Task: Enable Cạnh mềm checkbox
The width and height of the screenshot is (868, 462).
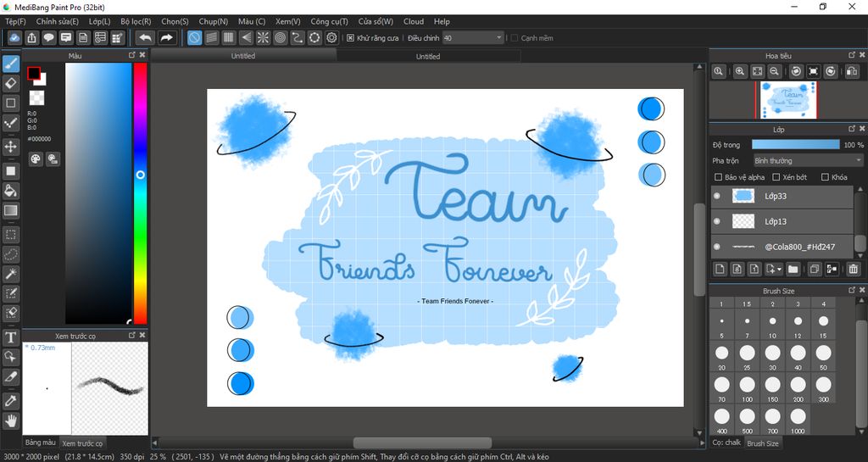Action: point(515,38)
